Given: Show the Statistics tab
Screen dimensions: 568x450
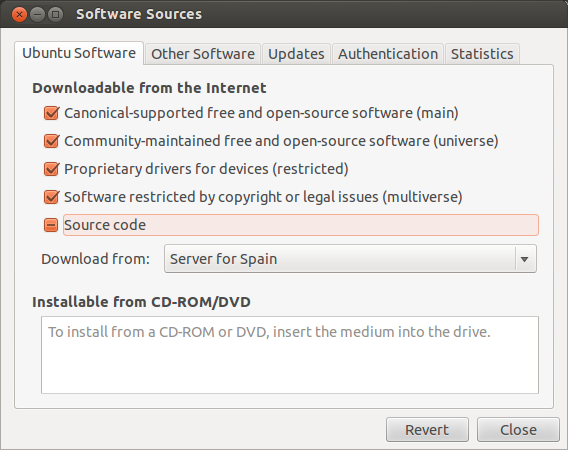Looking at the screenshot, I should pos(482,54).
